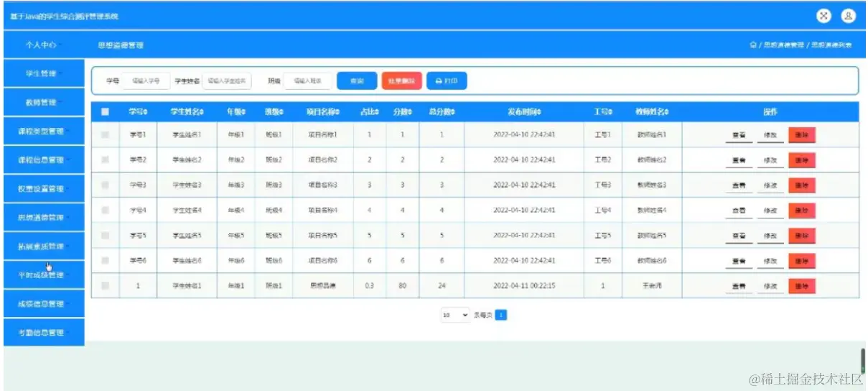This screenshot has height=391, width=868.
Task: Expand the 课程类型管理 sidebar menu
Action: tap(44, 131)
